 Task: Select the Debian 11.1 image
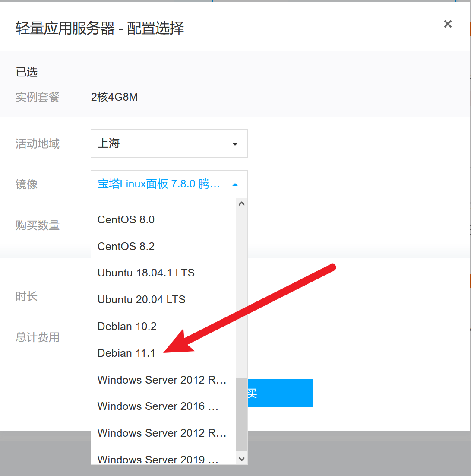(163, 353)
